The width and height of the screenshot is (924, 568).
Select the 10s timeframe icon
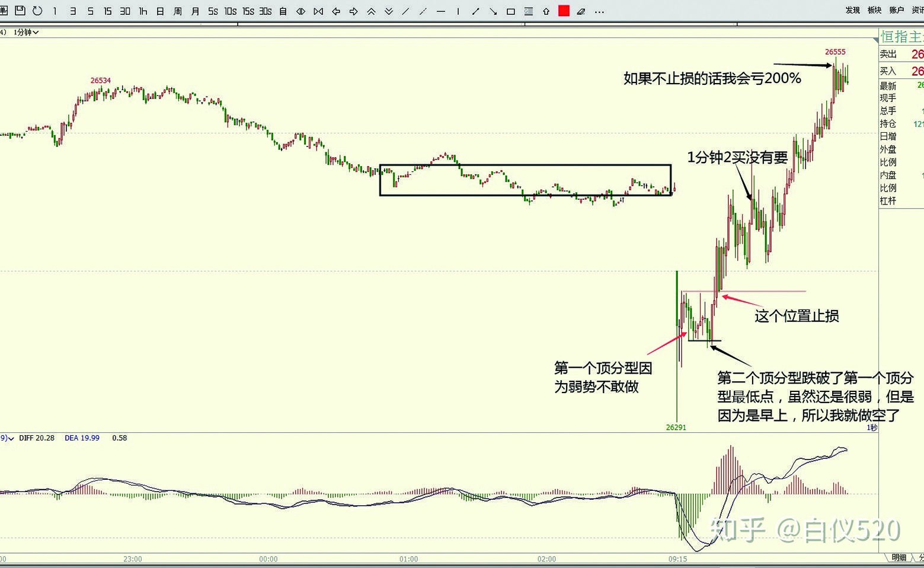[x=230, y=11]
